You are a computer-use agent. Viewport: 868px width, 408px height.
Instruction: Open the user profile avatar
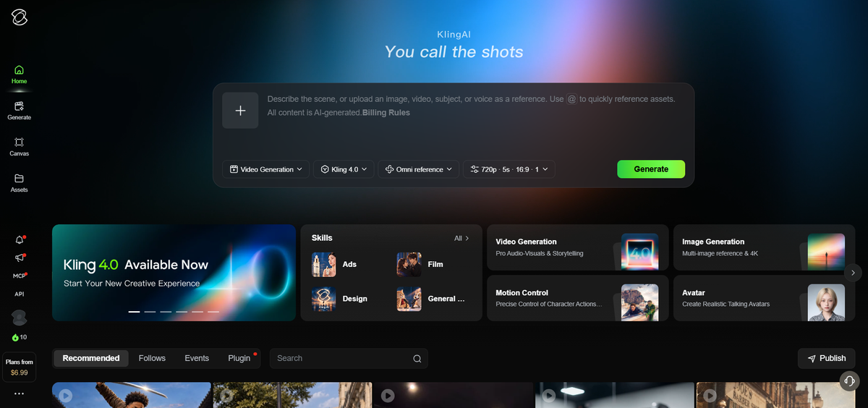tap(19, 318)
